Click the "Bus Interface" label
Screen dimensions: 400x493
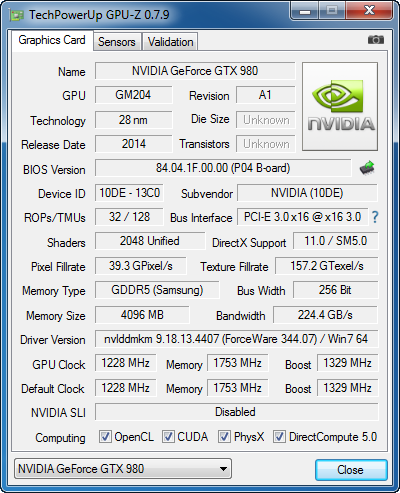tap(201, 218)
